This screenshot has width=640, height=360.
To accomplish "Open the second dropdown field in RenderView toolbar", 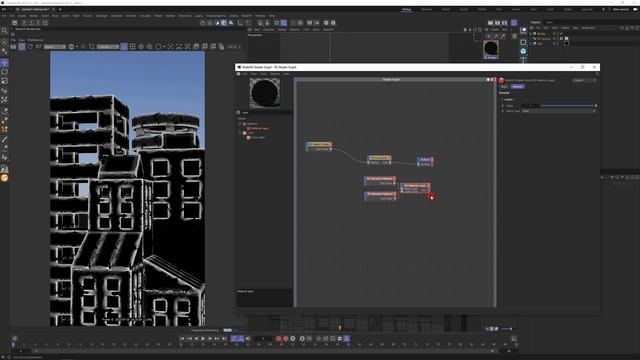I will (x=108, y=47).
